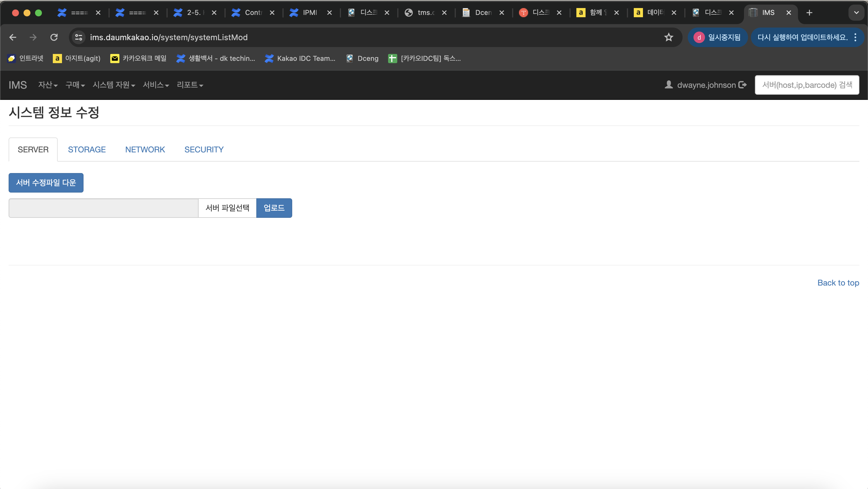Open the 아지트(agit) bookmark
Image resolution: width=868 pixels, height=489 pixels.
pyautogui.click(x=77, y=58)
